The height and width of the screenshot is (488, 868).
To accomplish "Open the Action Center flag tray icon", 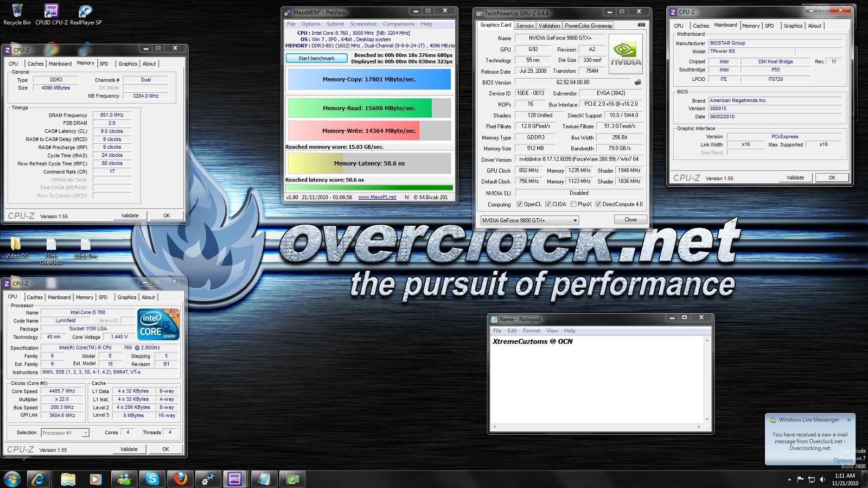I will [x=800, y=479].
